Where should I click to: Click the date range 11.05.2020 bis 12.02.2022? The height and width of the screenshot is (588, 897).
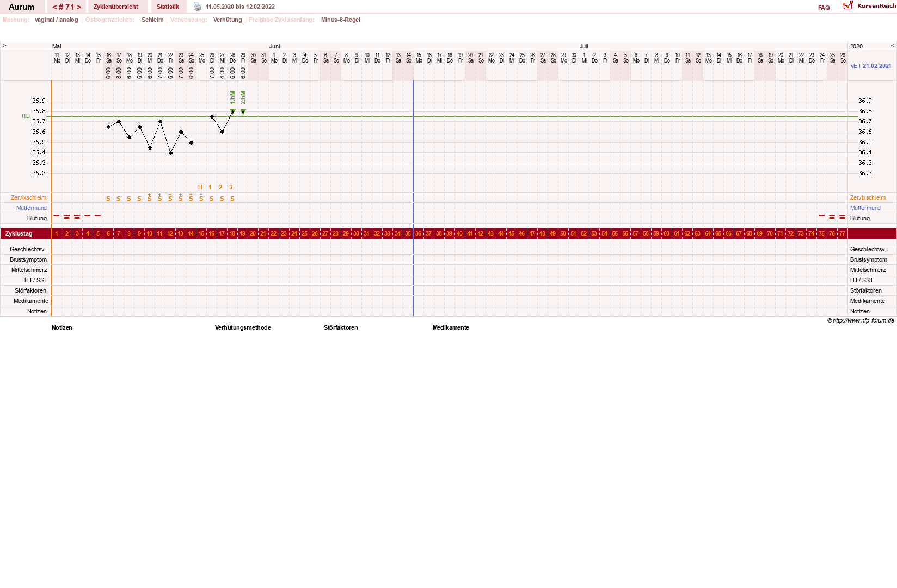point(240,7)
